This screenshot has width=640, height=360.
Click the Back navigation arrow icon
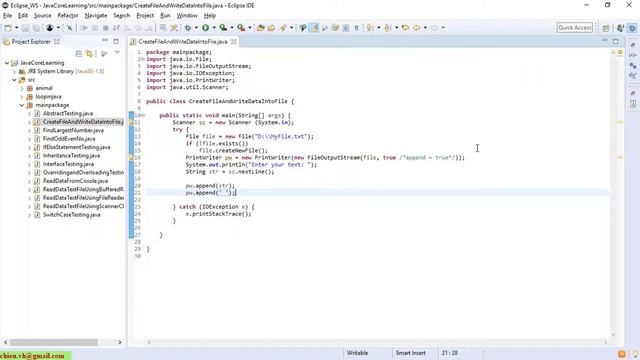416,28
